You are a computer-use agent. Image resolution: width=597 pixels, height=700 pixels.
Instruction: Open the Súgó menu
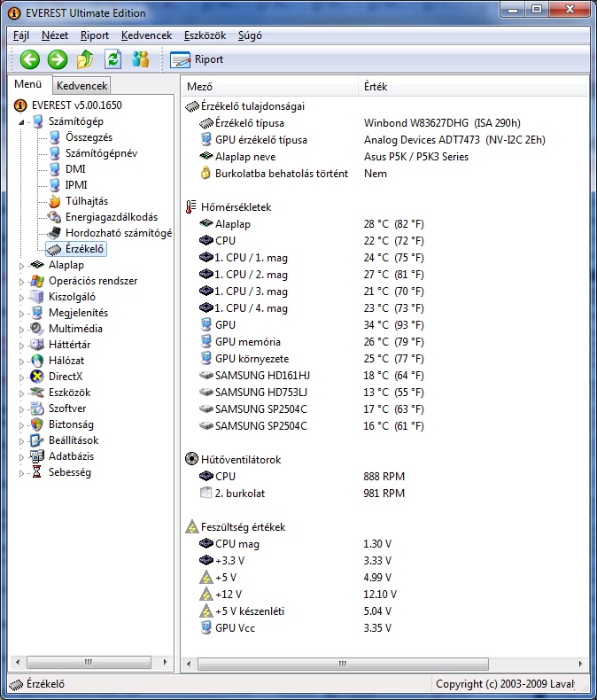(250, 35)
